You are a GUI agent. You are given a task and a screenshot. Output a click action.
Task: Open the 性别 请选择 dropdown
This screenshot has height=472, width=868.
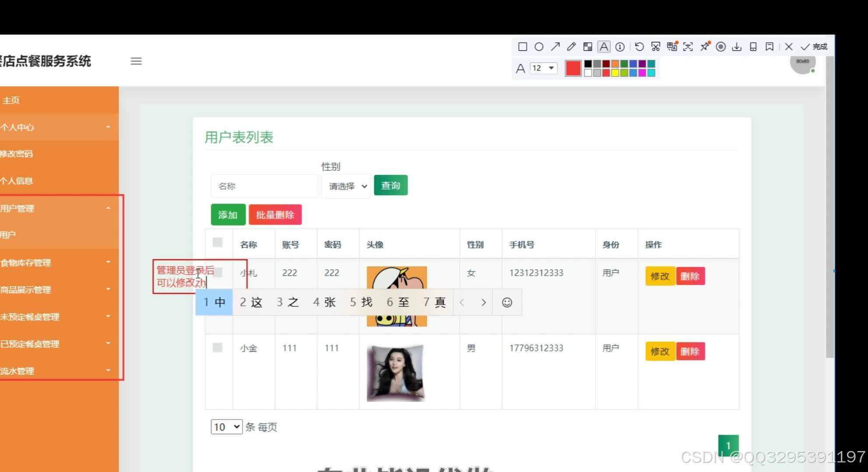(347, 186)
